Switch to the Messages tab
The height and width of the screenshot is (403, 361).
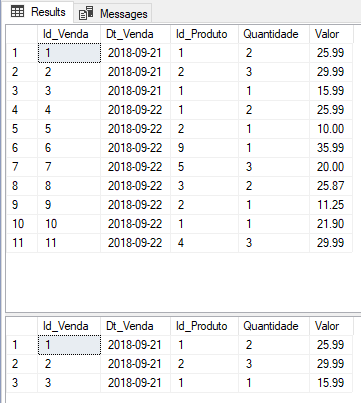point(113,14)
